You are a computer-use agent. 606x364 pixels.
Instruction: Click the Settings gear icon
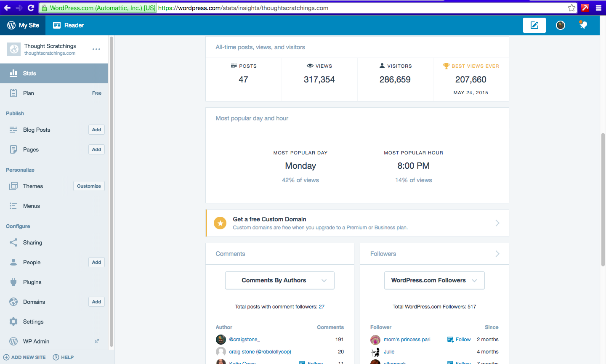(13, 321)
